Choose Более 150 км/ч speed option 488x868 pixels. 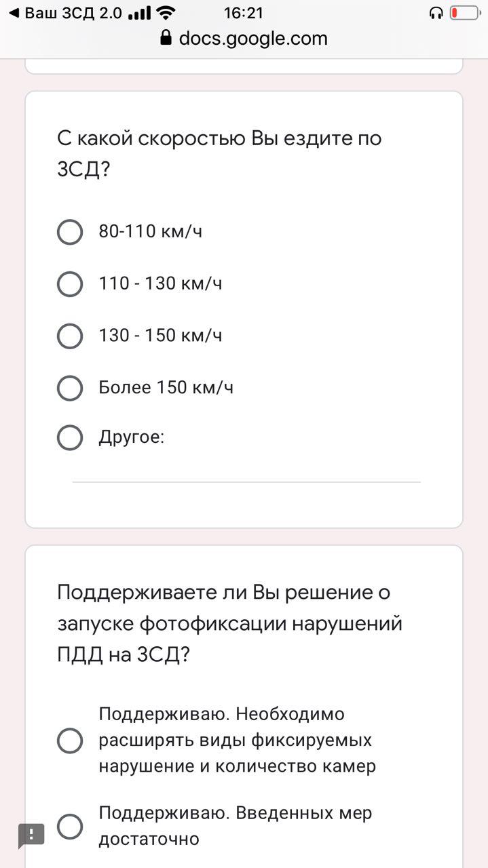[x=69, y=388]
